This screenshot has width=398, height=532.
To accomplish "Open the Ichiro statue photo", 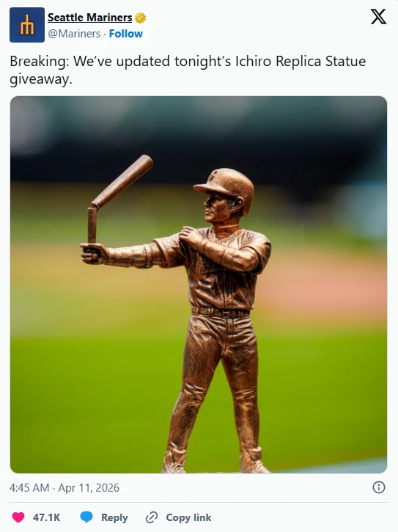I will [x=199, y=285].
